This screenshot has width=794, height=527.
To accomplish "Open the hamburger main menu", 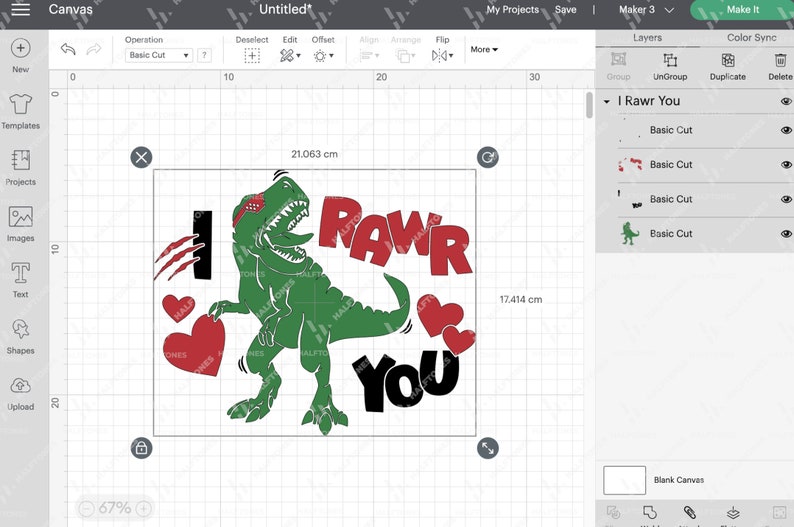I will (x=20, y=9).
